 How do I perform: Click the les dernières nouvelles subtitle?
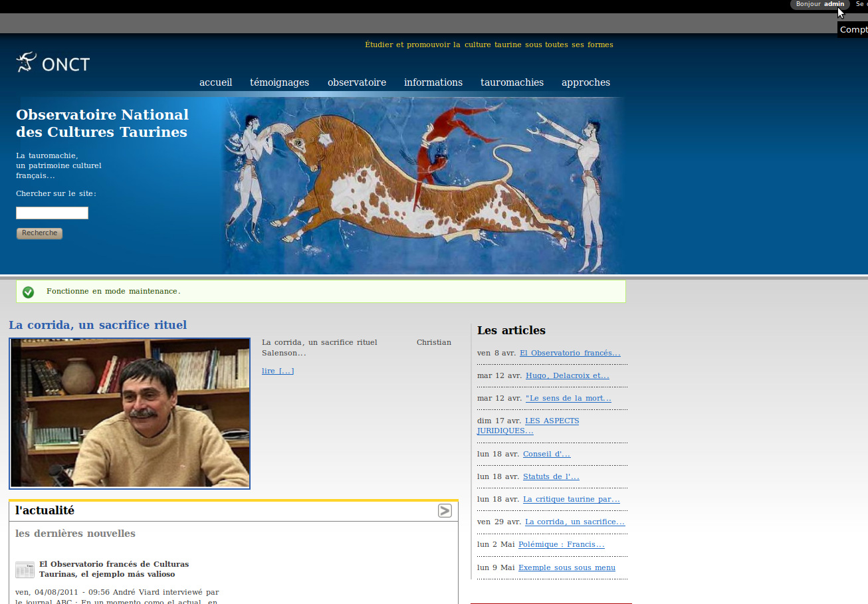(75, 534)
